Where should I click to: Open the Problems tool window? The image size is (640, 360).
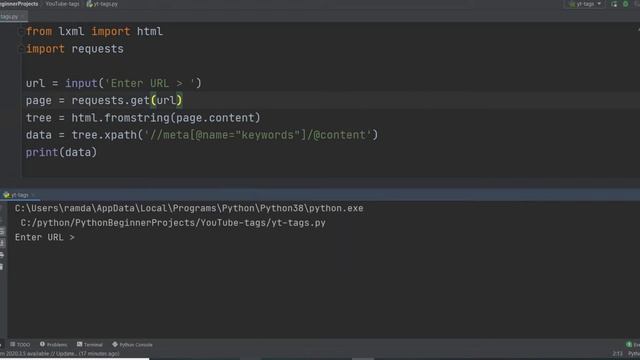(x=53, y=344)
